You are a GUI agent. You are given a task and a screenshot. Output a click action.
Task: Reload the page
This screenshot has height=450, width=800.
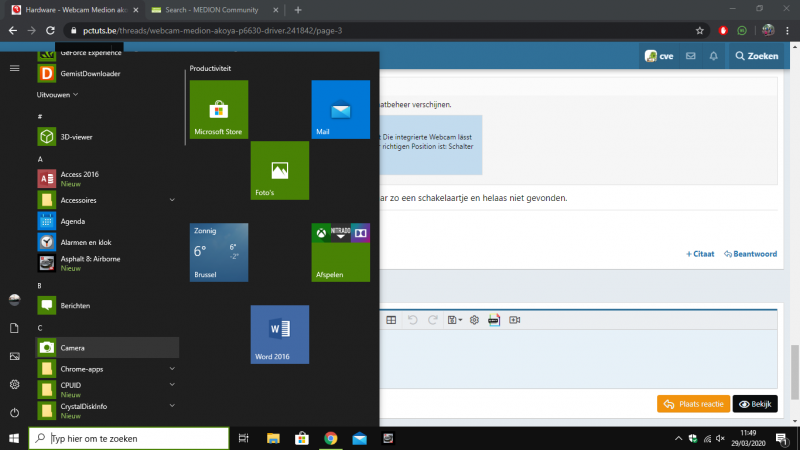(x=50, y=31)
